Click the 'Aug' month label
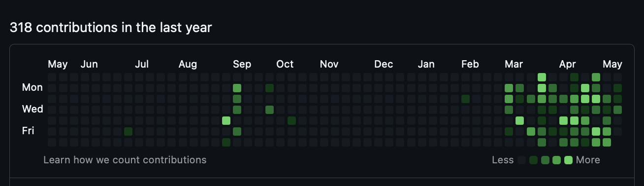644x186 pixels. click(188, 64)
